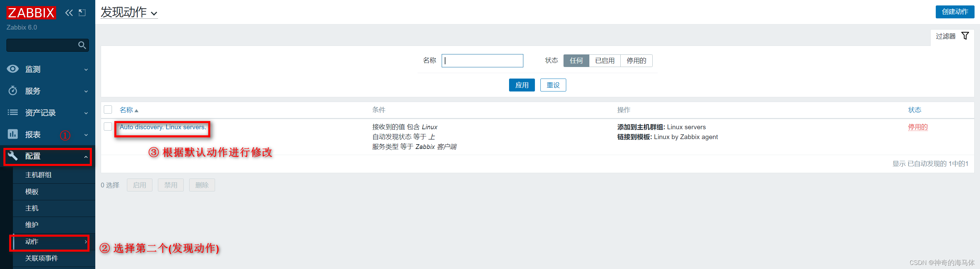Click the text 接收到的值 包含 Linux

pyautogui.click(x=405, y=127)
